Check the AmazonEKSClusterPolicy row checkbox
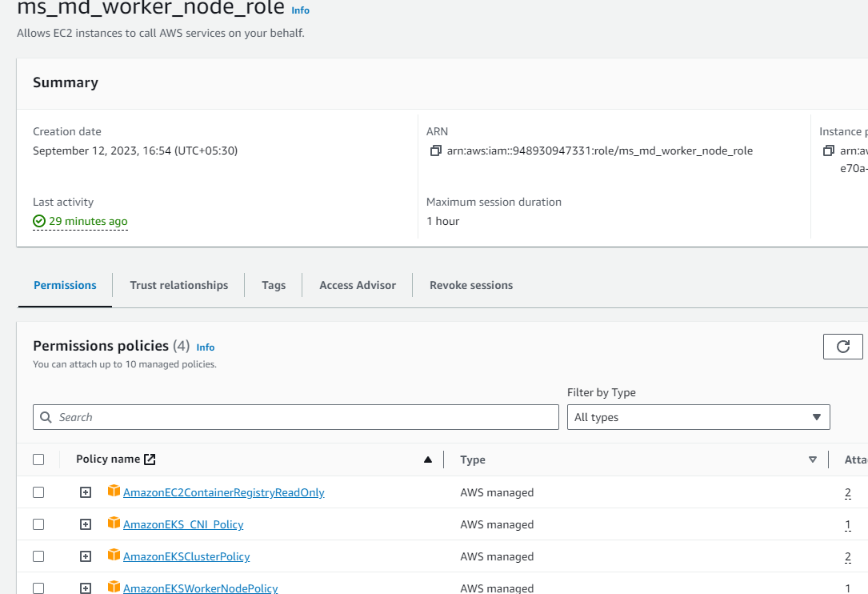 click(x=38, y=556)
